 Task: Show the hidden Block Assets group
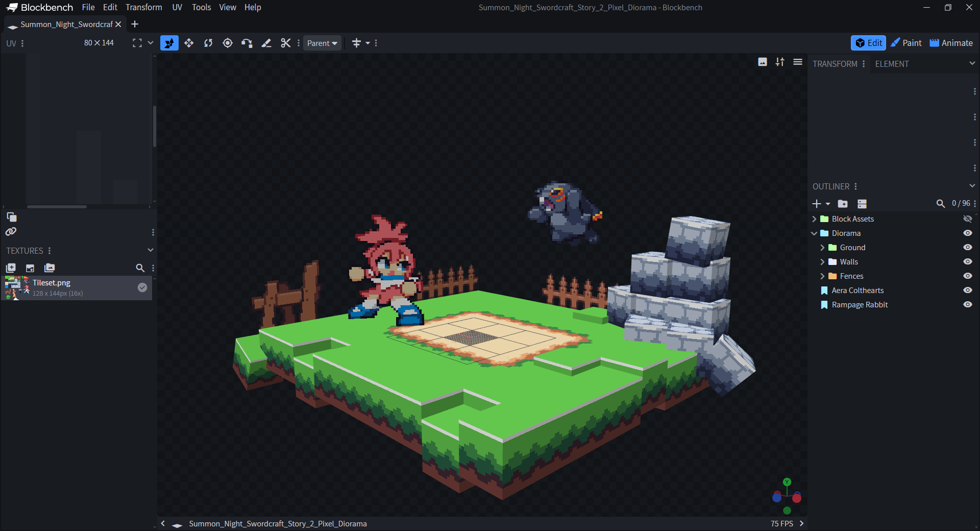click(x=967, y=219)
